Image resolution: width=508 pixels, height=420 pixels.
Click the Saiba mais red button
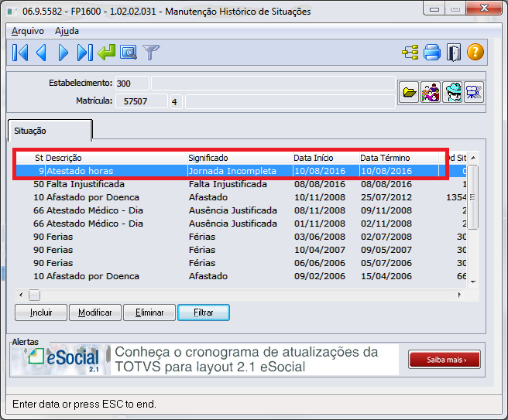tap(444, 360)
